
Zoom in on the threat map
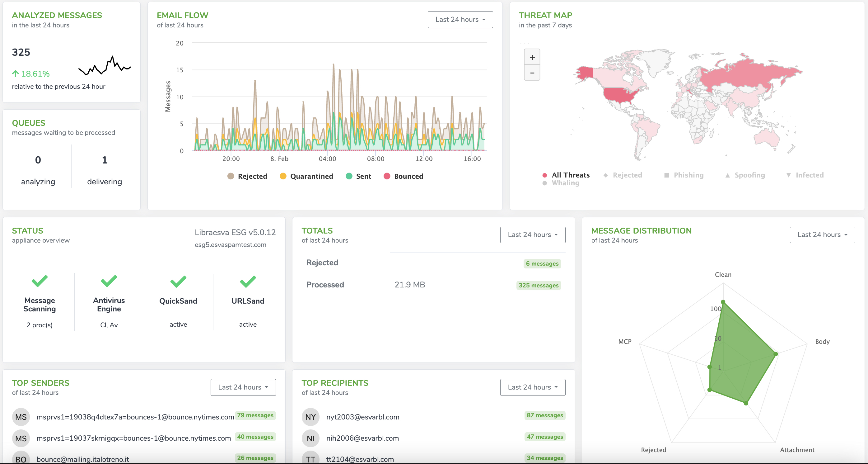(532, 57)
